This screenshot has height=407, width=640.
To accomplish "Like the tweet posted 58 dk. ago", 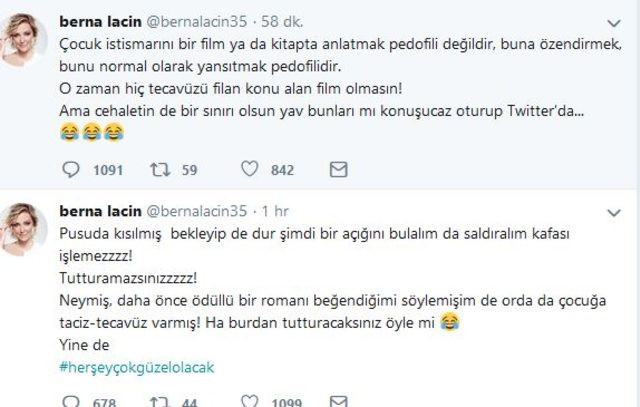I will point(250,169).
